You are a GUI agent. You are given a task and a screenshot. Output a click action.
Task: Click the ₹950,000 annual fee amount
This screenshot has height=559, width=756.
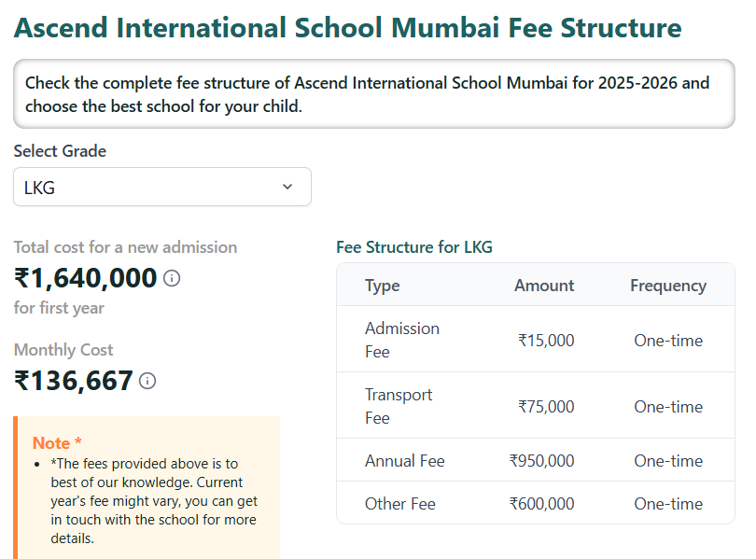(541, 461)
